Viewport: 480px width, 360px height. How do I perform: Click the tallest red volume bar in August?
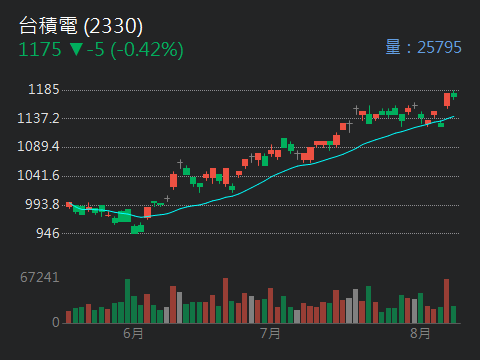[447, 301]
